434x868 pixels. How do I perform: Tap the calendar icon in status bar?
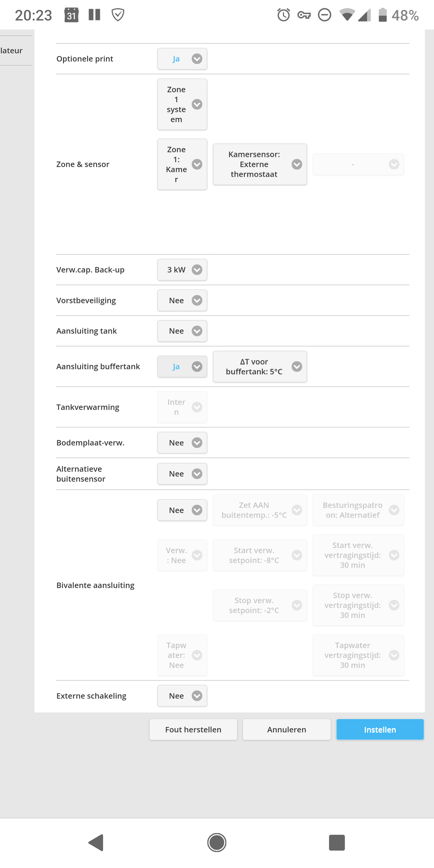[71, 15]
